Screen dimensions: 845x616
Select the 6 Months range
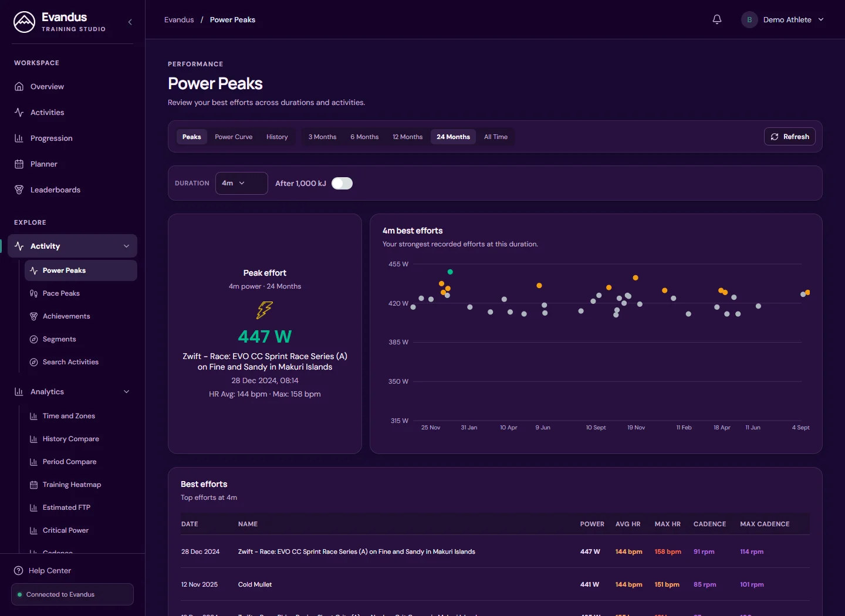point(364,137)
